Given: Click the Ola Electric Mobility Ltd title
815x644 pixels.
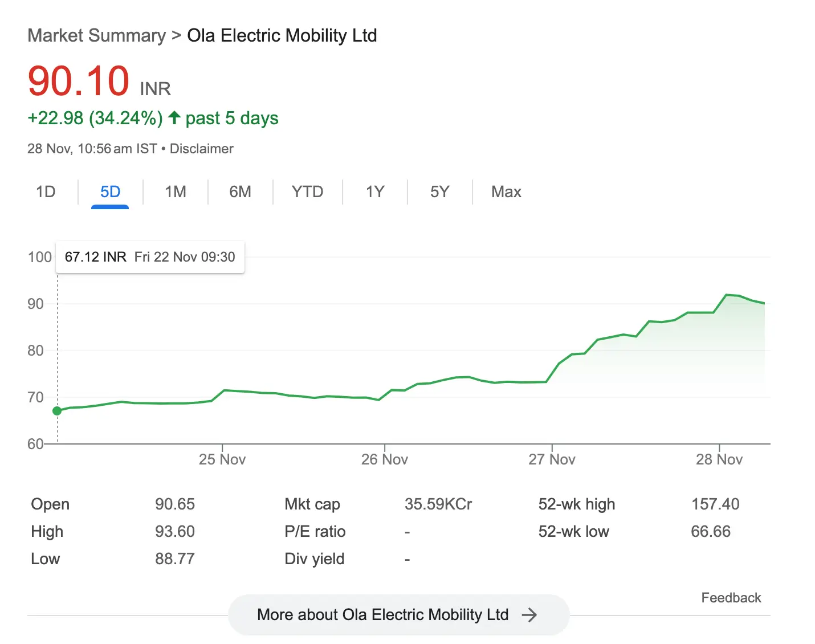Looking at the screenshot, I should coord(282,35).
